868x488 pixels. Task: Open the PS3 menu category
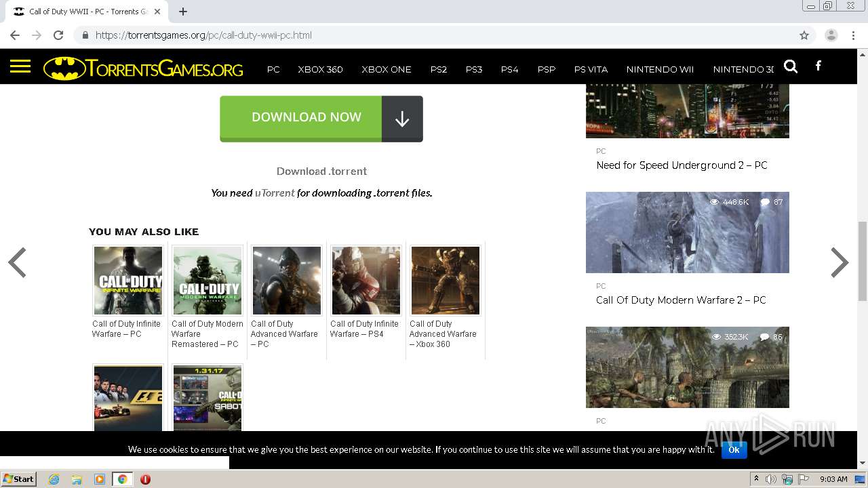click(474, 69)
